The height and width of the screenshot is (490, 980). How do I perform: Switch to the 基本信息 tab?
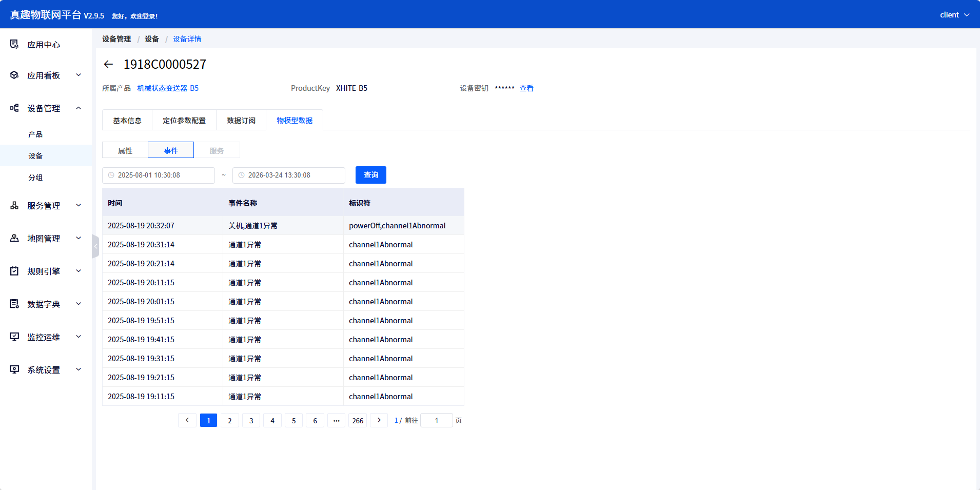[127, 120]
